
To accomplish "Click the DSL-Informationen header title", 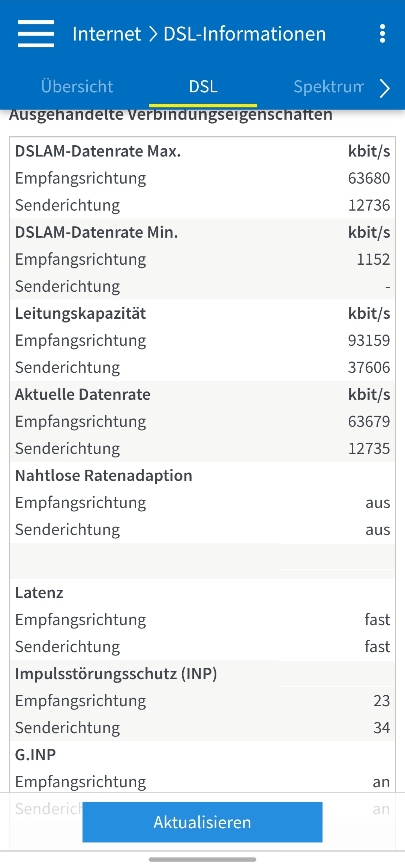I will tap(244, 34).
